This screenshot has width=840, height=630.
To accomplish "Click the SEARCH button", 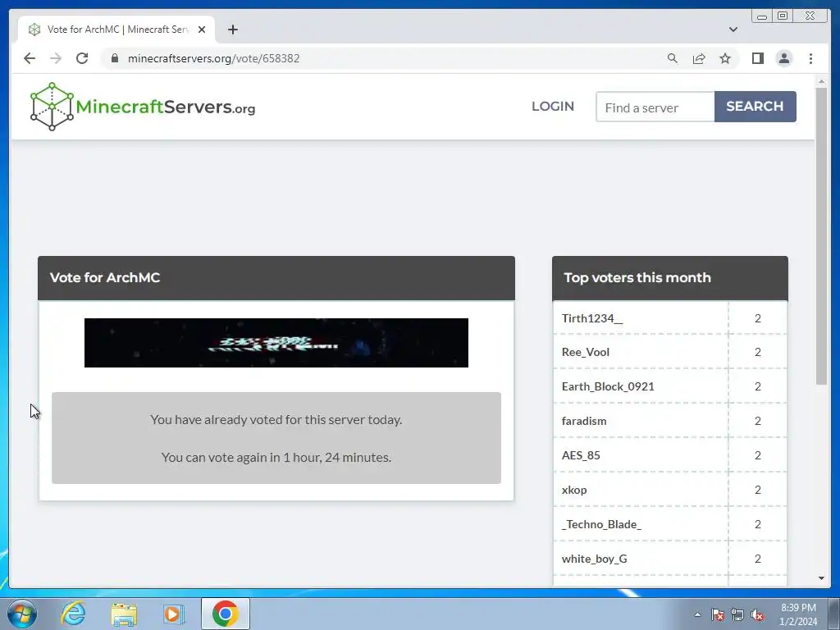I will [755, 107].
